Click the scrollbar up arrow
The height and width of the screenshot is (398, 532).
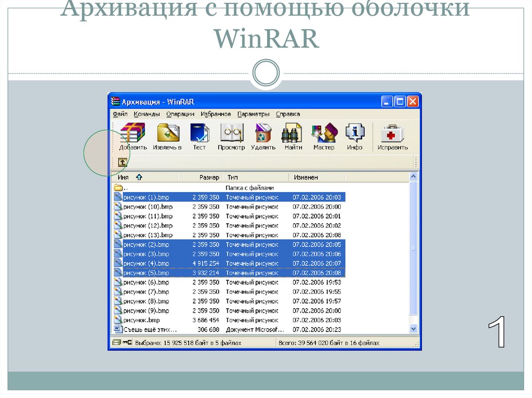[x=413, y=176]
